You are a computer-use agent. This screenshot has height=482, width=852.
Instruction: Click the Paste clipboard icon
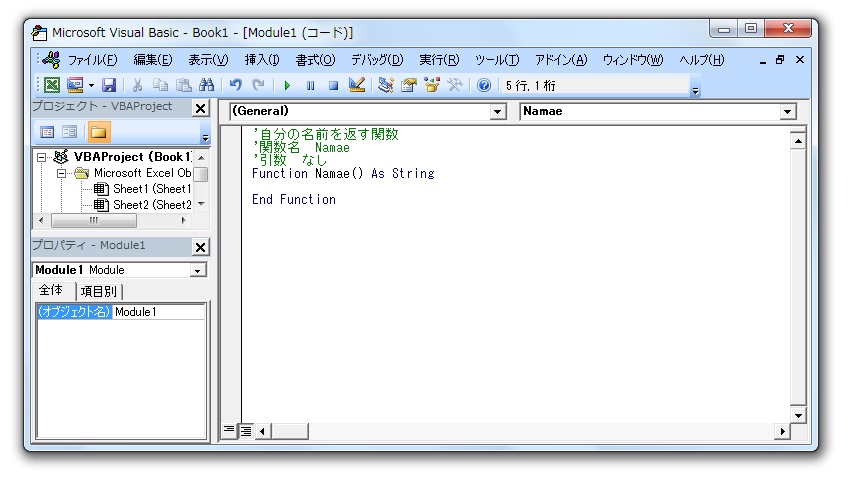(184, 85)
